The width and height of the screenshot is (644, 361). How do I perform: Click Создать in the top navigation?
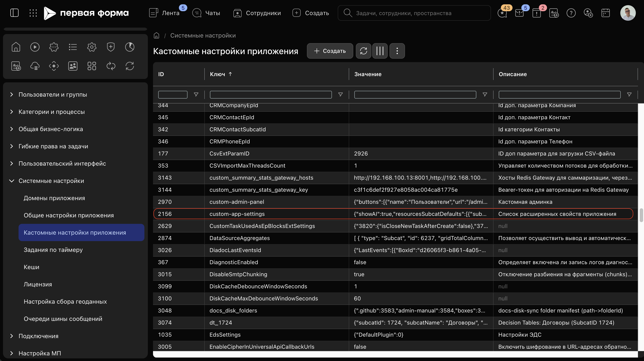point(311,13)
